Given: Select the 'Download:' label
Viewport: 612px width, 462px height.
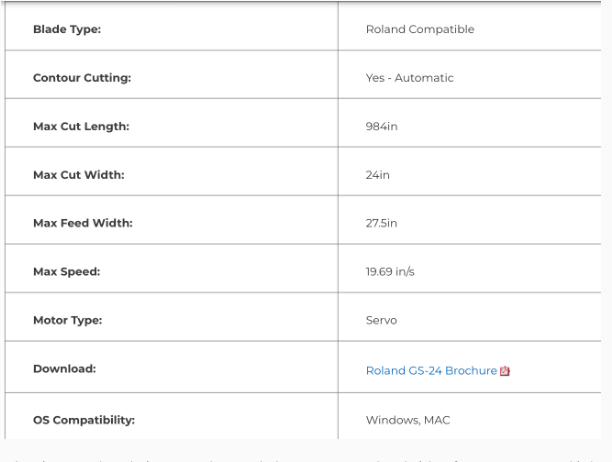Looking at the screenshot, I should [64, 369].
